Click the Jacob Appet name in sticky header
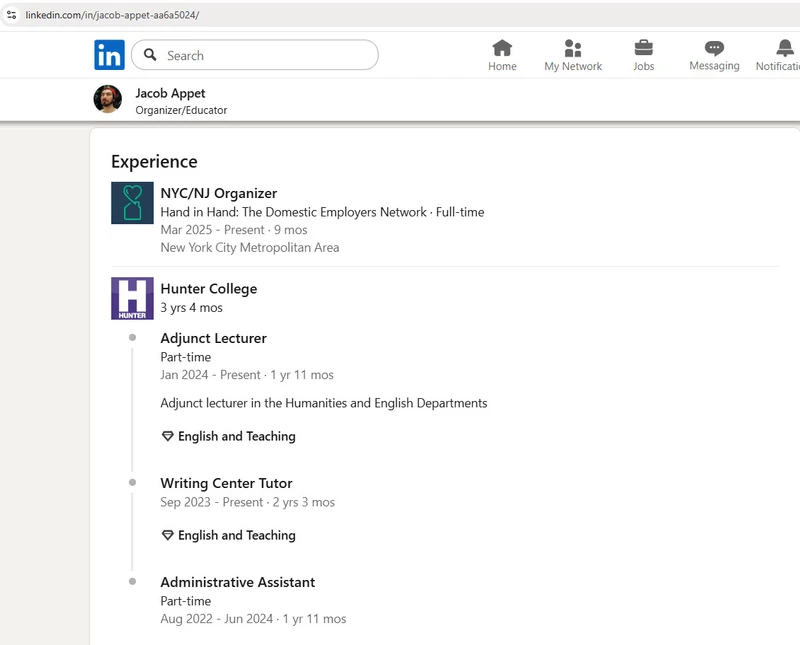This screenshot has width=800, height=645. [x=170, y=93]
